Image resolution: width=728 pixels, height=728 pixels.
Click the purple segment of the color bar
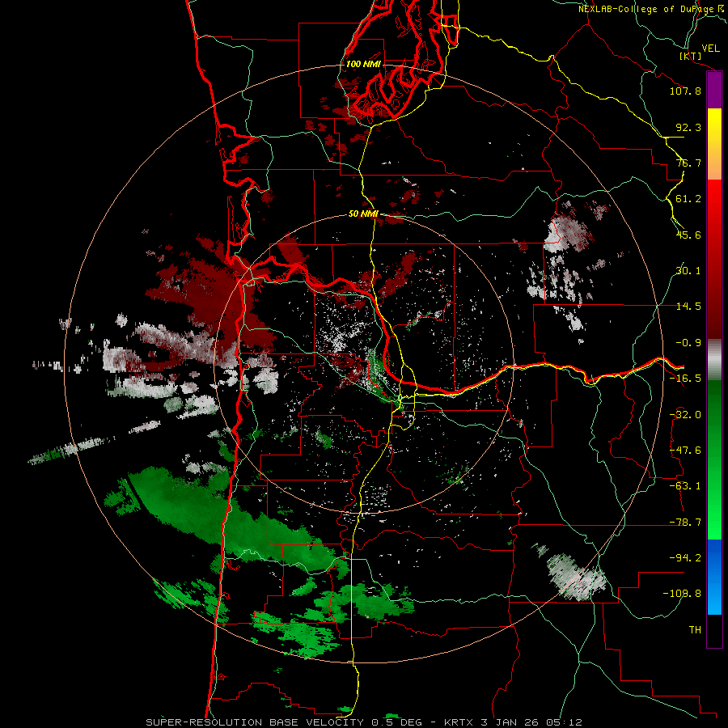714,91
